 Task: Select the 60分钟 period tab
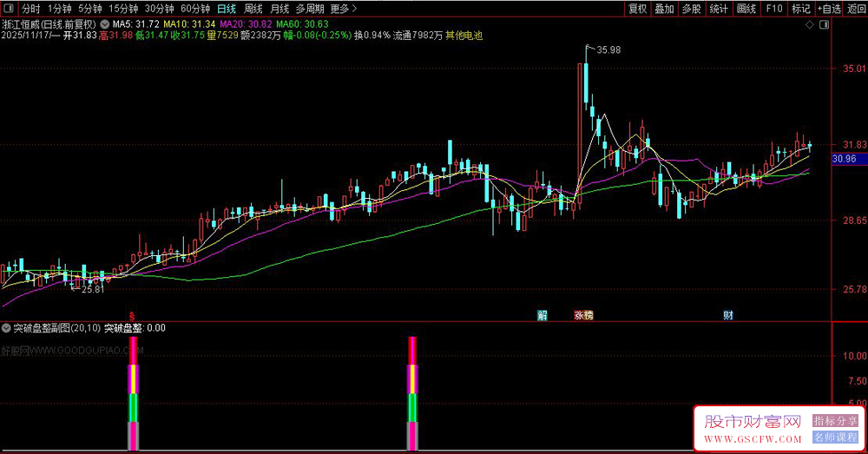pyautogui.click(x=195, y=9)
